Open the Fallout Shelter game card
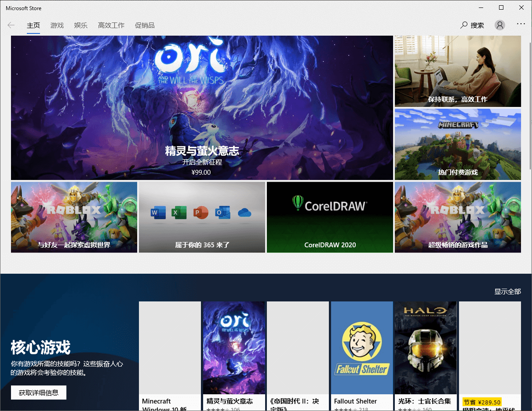Screen dimensions: 532x411 (362, 356)
